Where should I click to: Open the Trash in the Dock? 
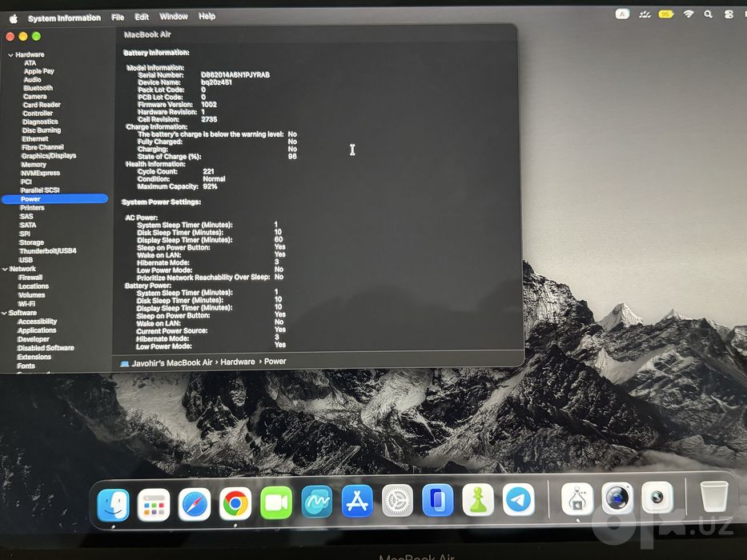tap(714, 497)
